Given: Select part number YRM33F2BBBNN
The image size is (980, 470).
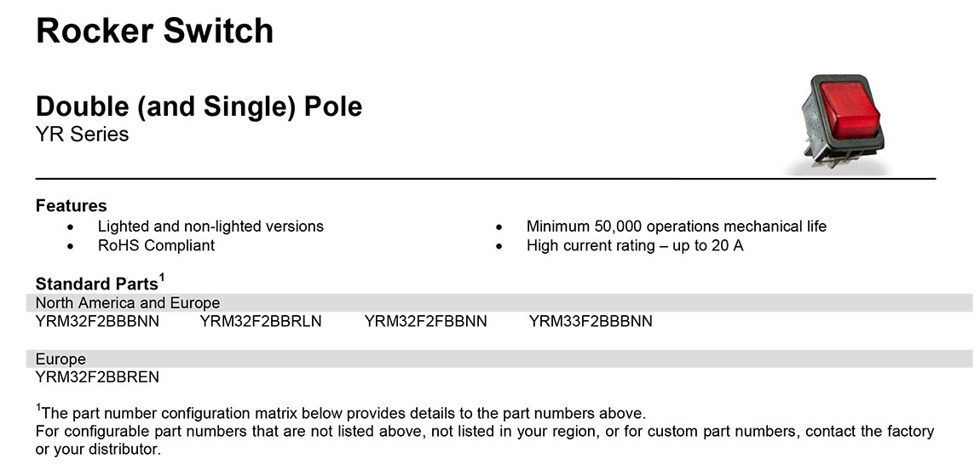Looking at the screenshot, I should click(591, 322).
